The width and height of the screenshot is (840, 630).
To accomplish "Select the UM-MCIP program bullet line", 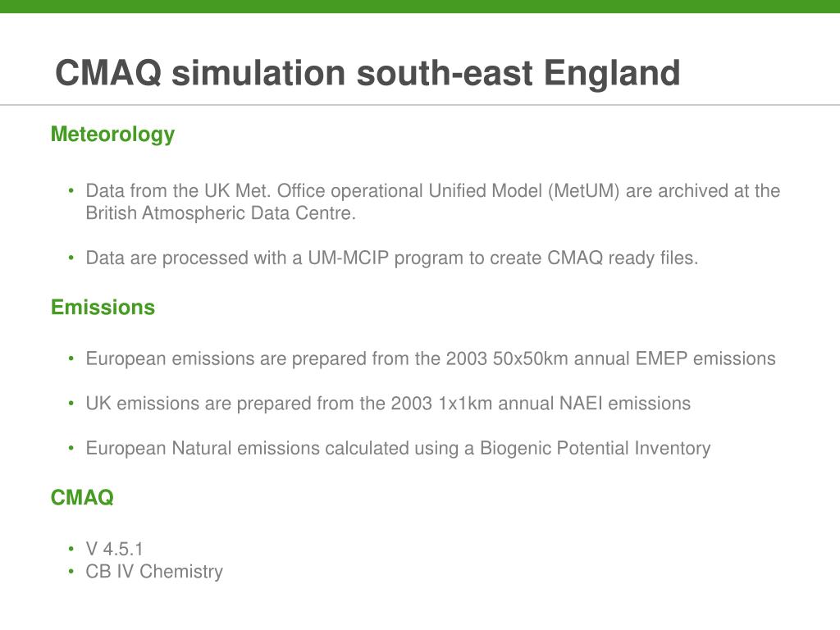I will click(391, 258).
